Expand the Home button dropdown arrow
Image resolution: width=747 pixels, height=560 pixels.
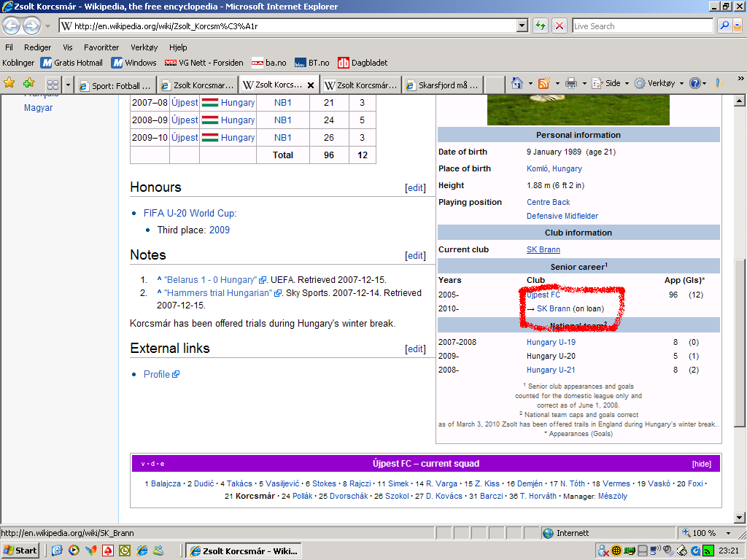(x=530, y=84)
